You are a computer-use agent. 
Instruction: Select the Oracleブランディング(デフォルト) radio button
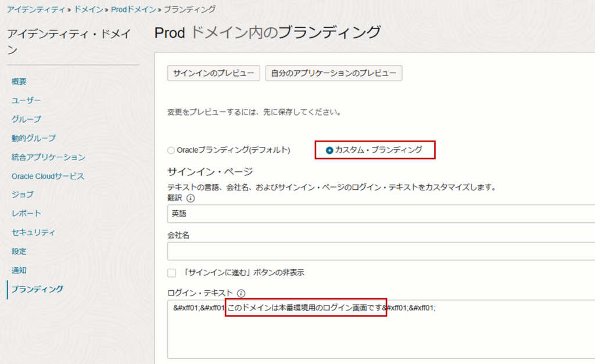(171, 150)
